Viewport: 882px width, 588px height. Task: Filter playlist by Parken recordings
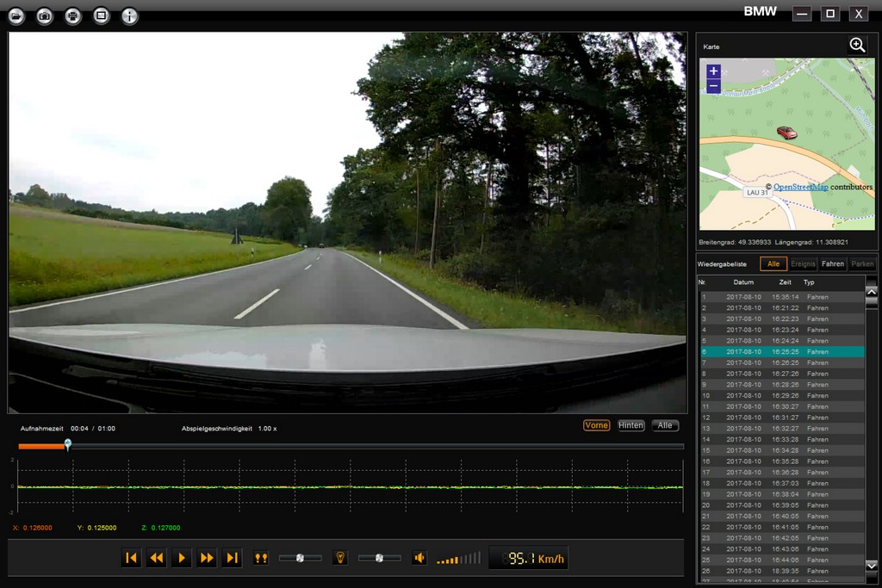[861, 264]
